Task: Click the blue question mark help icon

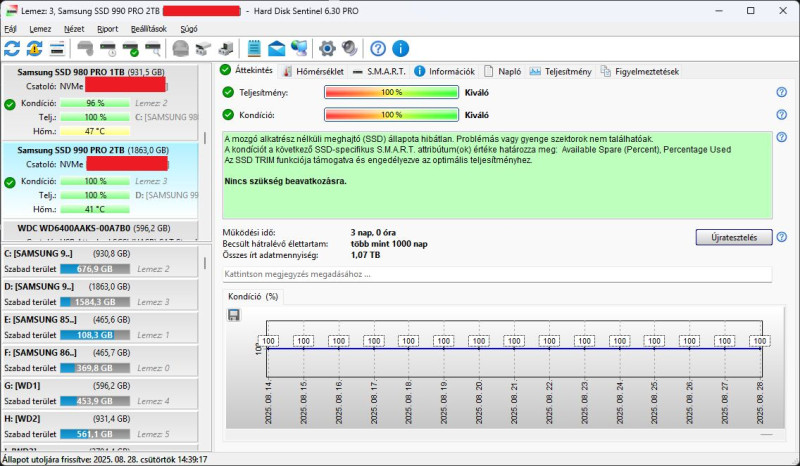Action: [378, 48]
